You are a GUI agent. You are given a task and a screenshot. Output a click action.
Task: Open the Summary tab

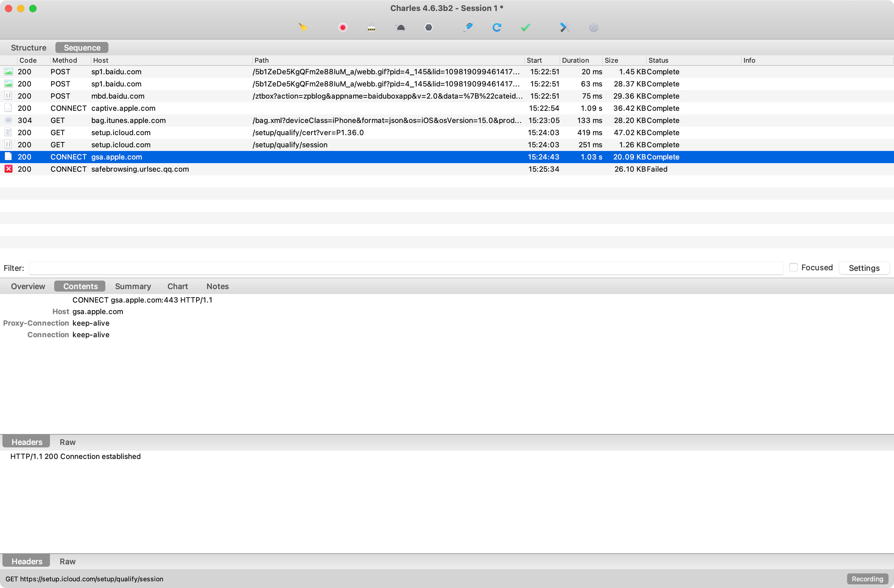[132, 286]
